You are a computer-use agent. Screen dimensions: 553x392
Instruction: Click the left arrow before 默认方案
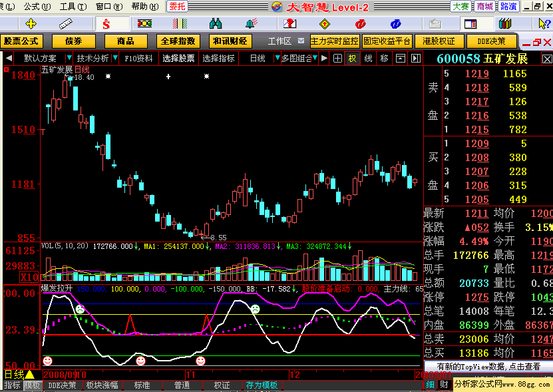click(9, 58)
